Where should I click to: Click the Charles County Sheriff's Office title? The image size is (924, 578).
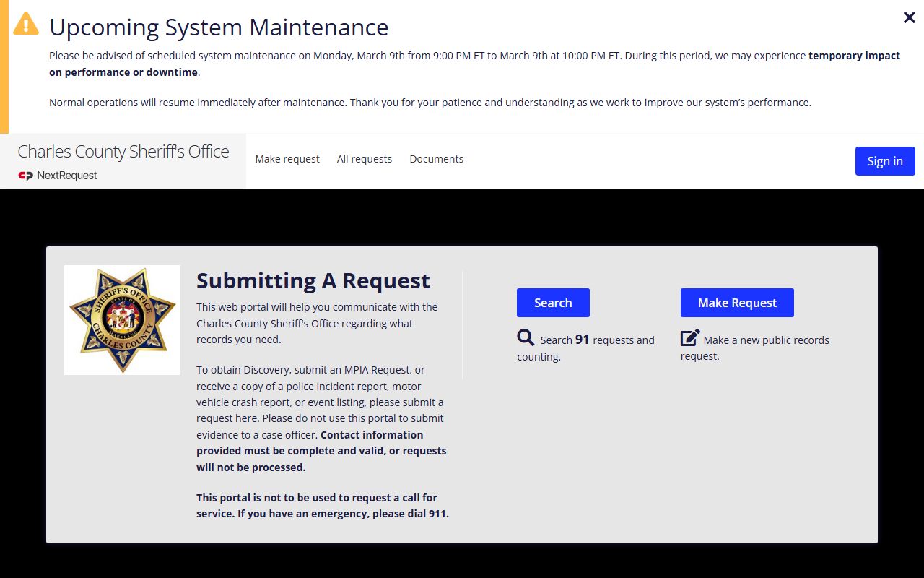pos(123,152)
